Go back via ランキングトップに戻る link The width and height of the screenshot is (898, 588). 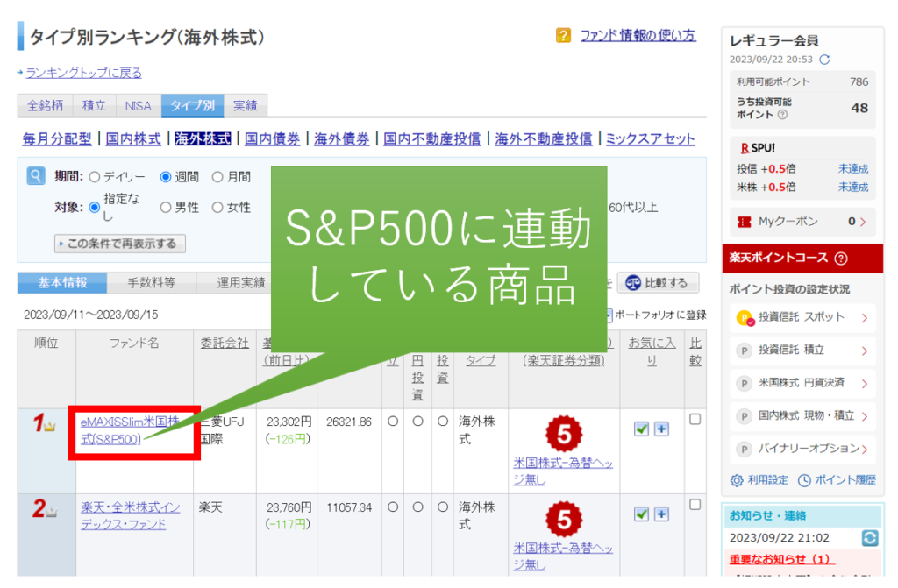coord(83,73)
